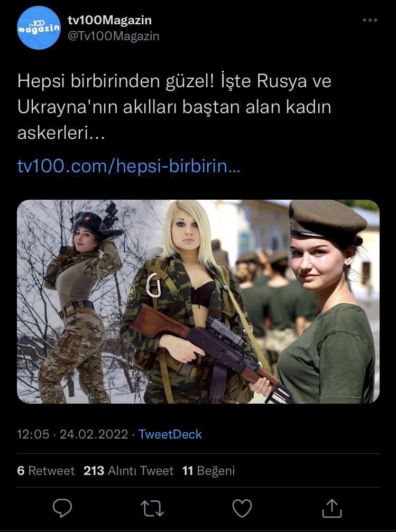The width and height of the screenshot is (396, 532).
Task: Retweet using the arrows icon
Action: 152,508
